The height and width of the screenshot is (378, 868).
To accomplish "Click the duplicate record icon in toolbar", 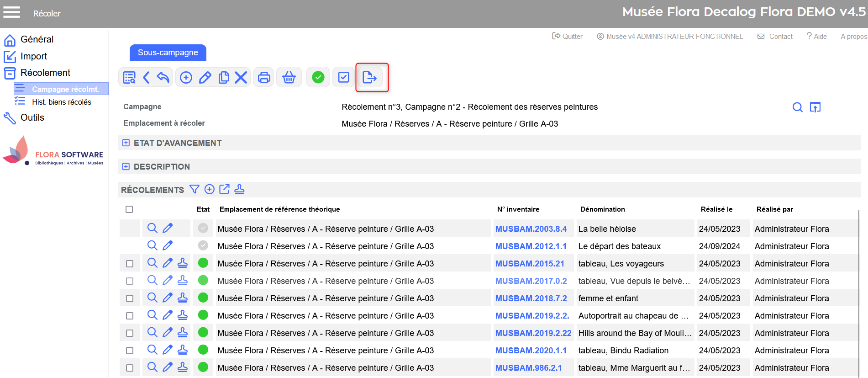I will point(223,77).
